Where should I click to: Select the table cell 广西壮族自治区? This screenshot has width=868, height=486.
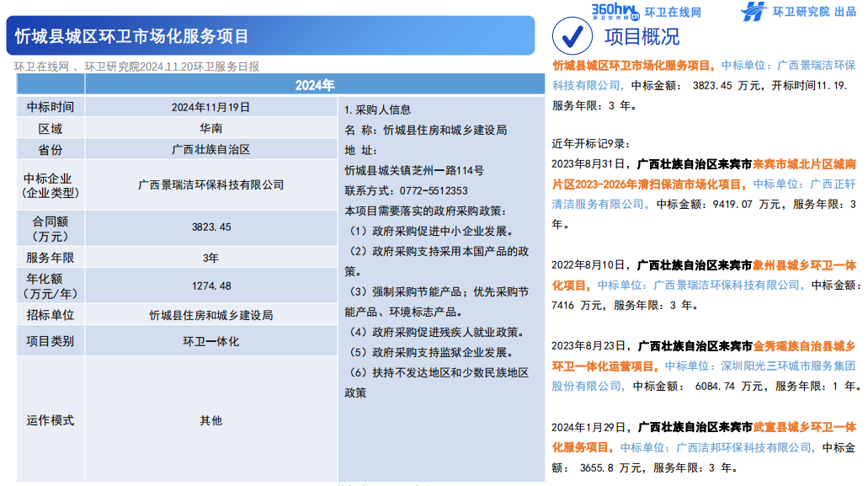coord(211,149)
